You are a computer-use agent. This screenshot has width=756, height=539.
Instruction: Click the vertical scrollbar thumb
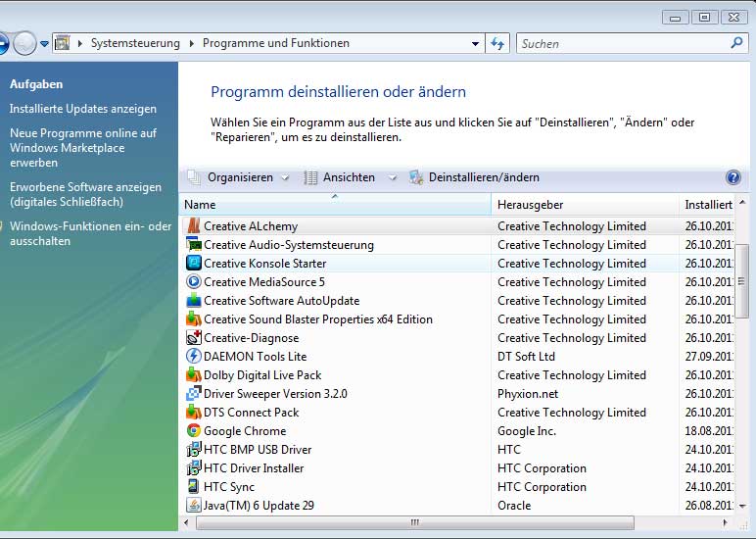(x=741, y=280)
